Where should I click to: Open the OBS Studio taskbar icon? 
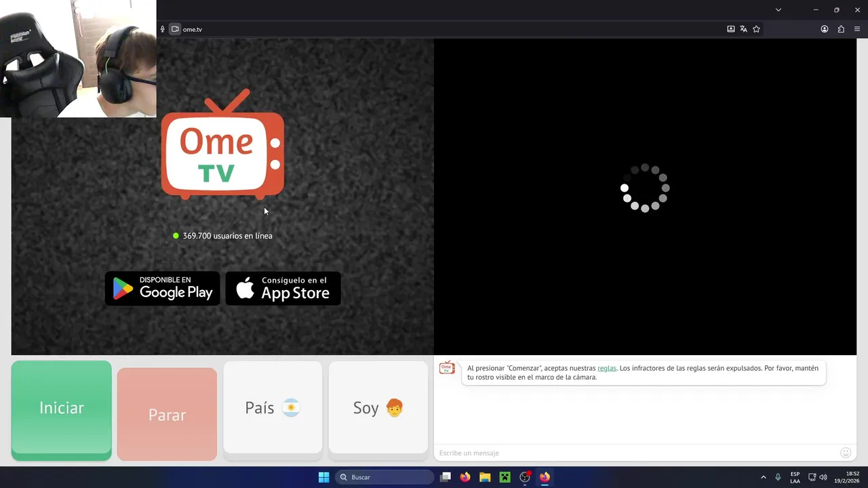tap(525, 477)
